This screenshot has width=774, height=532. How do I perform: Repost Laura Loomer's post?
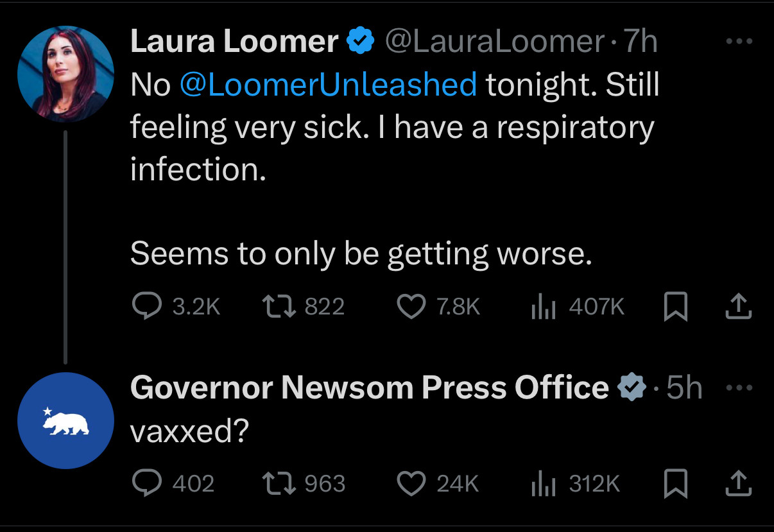point(279,306)
